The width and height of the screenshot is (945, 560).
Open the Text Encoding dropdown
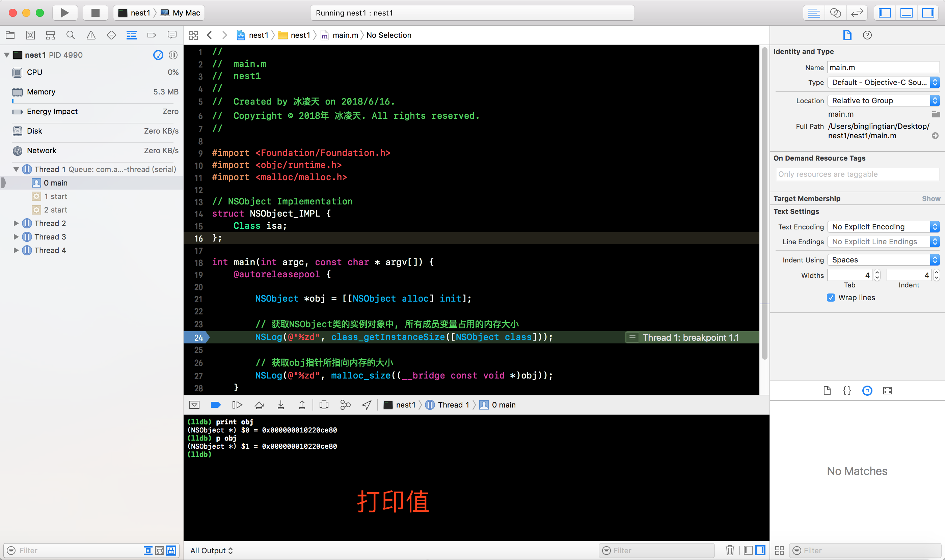pos(883,226)
